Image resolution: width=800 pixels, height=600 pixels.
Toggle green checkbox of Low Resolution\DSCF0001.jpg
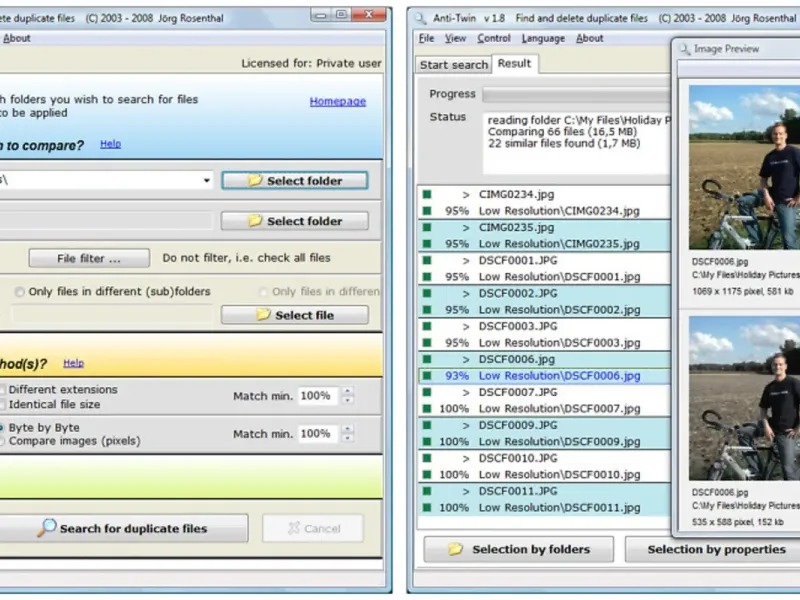pos(427,277)
